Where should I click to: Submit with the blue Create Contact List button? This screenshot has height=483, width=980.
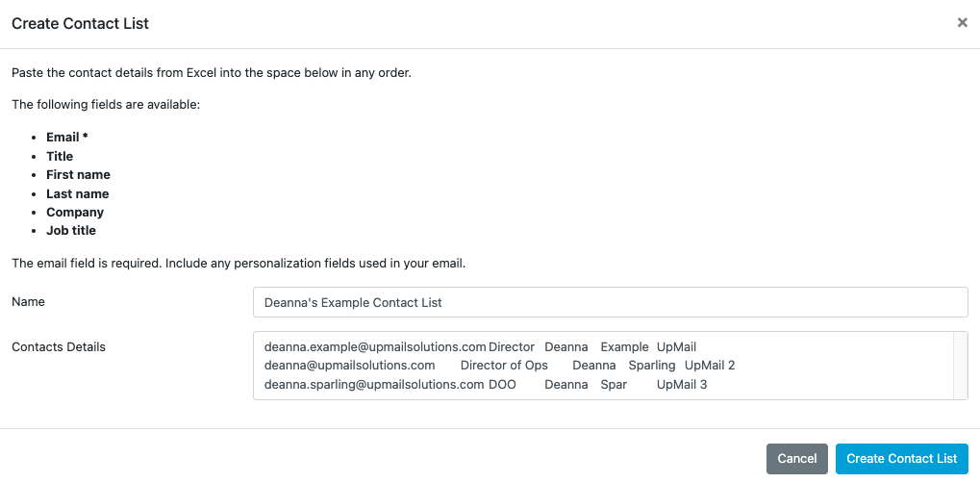click(901, 459)
